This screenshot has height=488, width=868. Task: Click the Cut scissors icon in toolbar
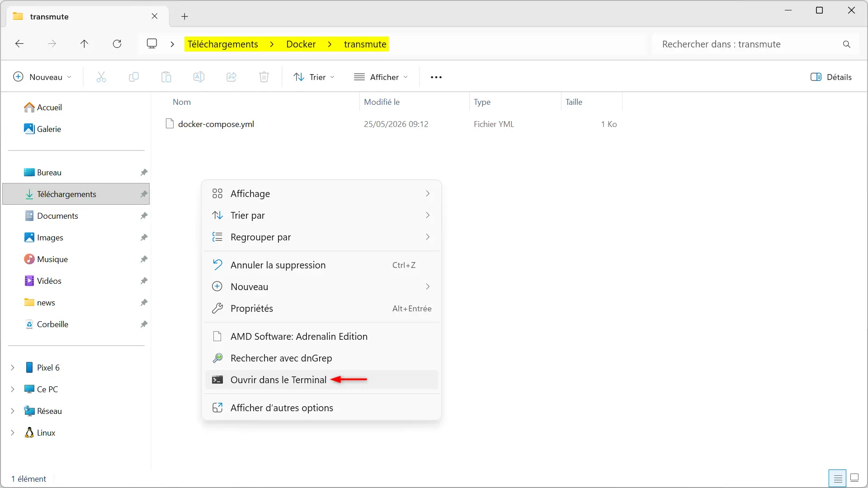(101, 77)
